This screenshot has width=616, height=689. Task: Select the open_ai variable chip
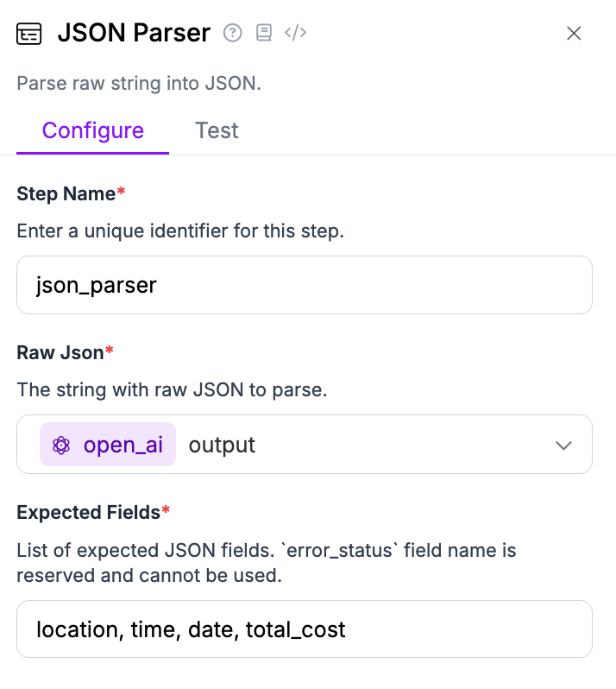point(108,446)
